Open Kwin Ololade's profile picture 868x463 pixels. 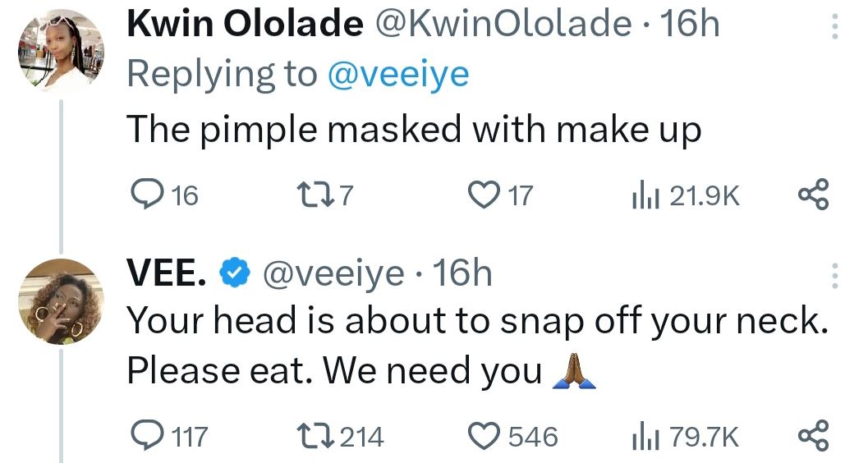click(x=61, y=51)
